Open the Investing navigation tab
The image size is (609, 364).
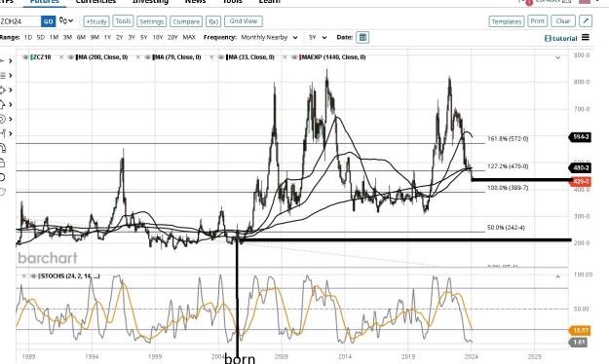[150, 2]
